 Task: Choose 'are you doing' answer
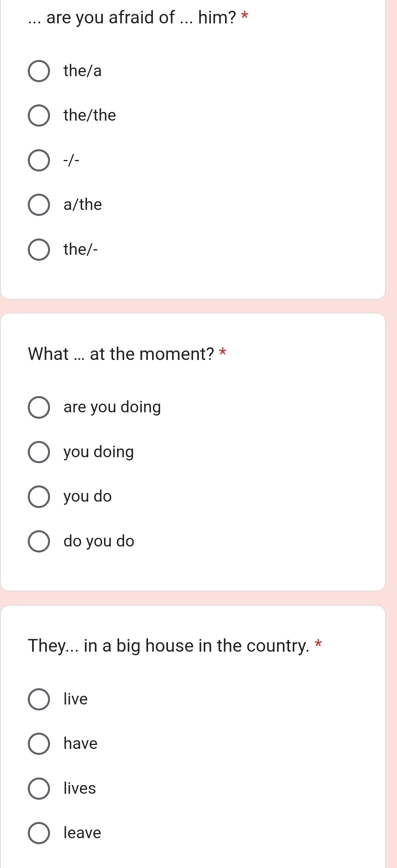click(x=39, y=407)
